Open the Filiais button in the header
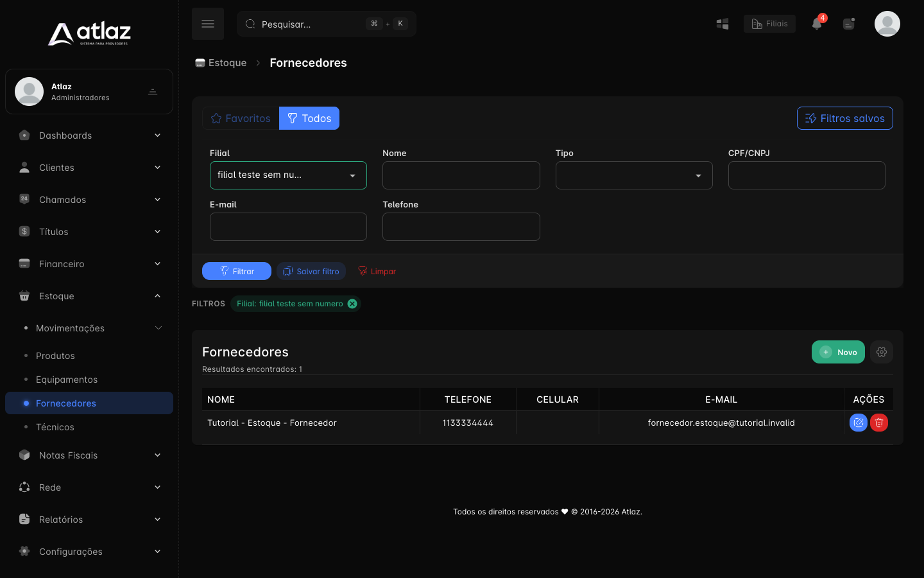Viewport: 924px width, 578px height. pos(769,24)
